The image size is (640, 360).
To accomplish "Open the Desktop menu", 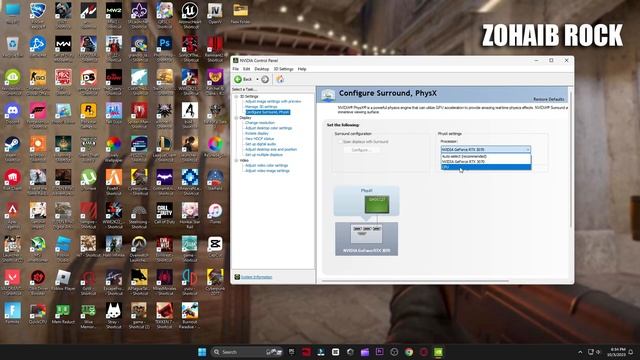I will (x=262, y=69).
